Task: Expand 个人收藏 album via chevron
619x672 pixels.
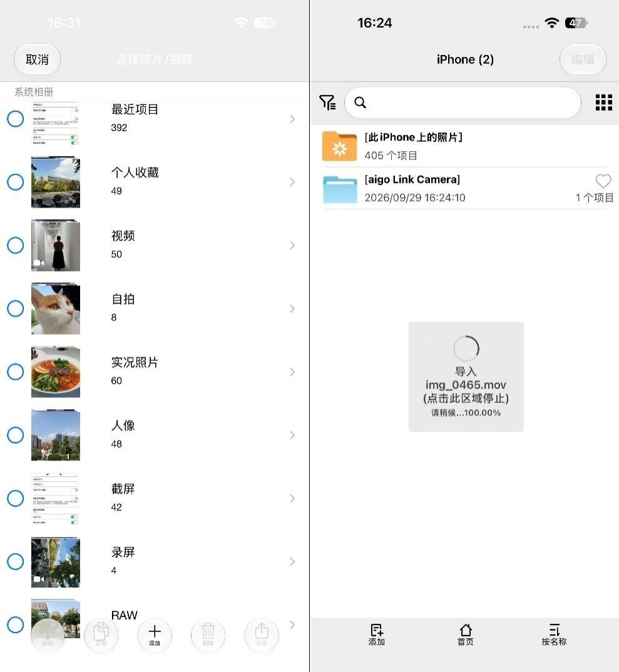Action: tap(292, 182)
